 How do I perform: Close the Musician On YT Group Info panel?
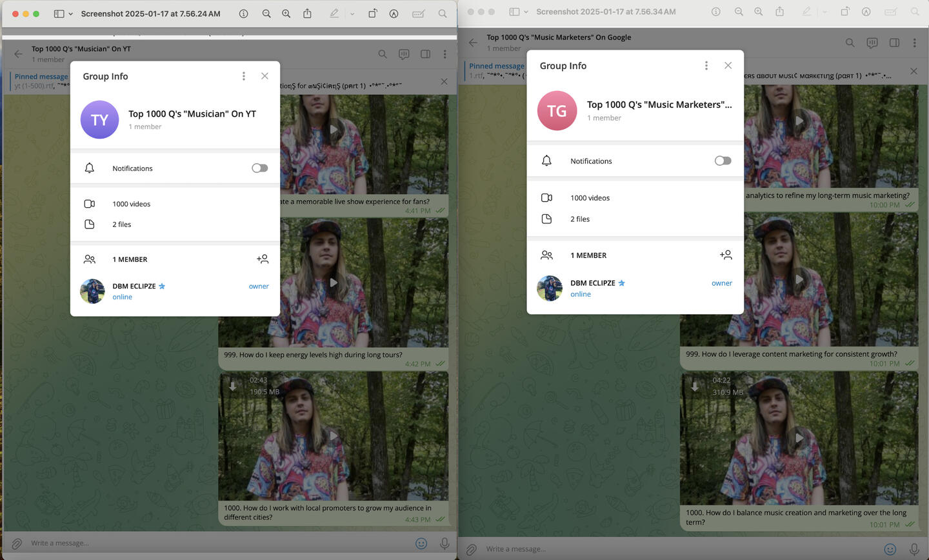[265, 76]
